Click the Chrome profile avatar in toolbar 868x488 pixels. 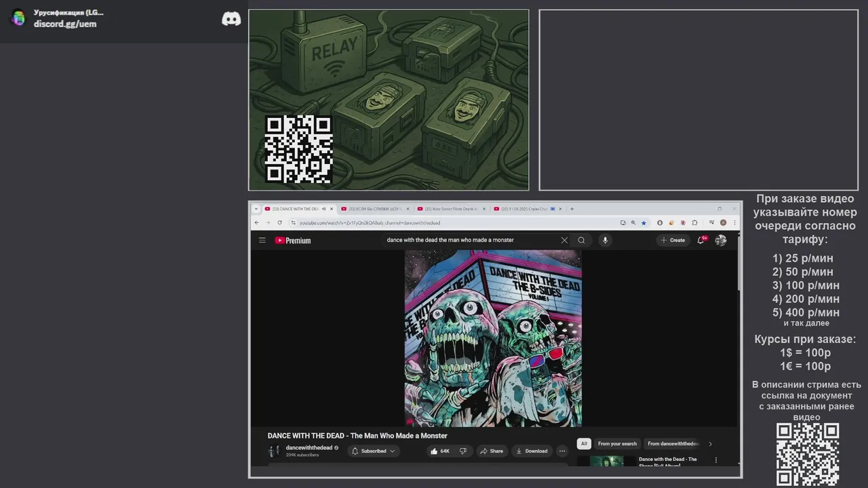[x=724, y=222]
